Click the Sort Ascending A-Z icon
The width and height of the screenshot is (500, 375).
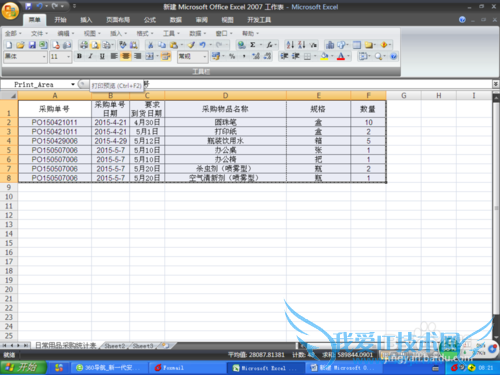(290, 45)
